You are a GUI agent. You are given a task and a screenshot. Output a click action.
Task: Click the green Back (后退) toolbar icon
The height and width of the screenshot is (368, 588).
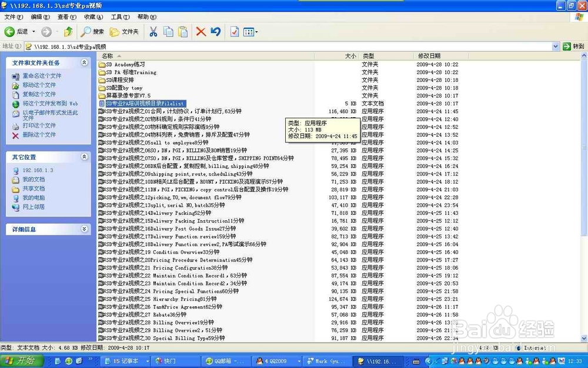point(9,32)
